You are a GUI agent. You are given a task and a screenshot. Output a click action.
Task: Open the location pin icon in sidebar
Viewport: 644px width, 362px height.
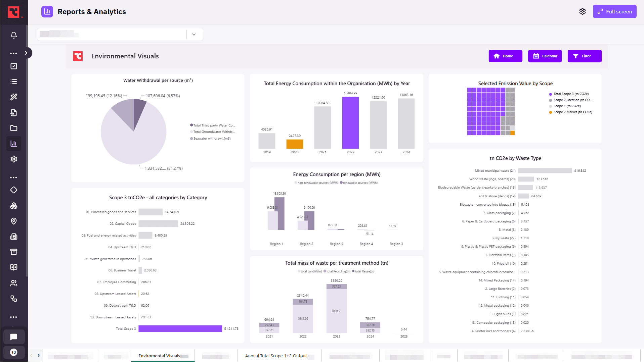[x=14, y=221]
